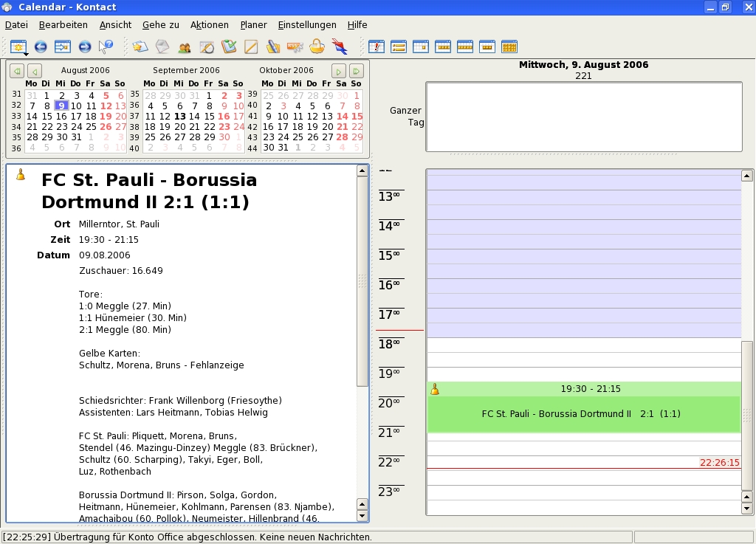Viewport: 756px width, 544px height.
Task: Activate the What's This help cursor icon
Action: [x=106, y=47]
